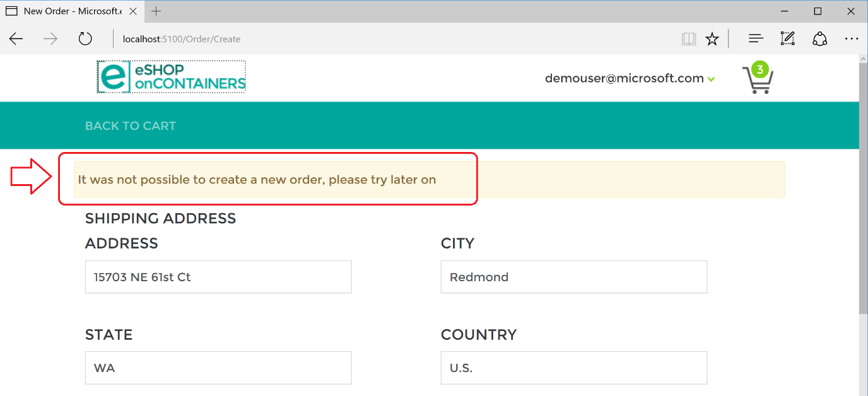The width and height of the screenshot is (868, 396).
Task: Click the URL address bar
Action: pyautogui.click(x=378, y=39)
